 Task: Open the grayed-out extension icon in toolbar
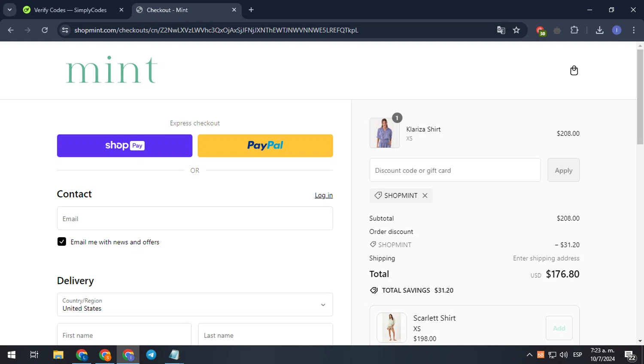[x=557, y=30]
